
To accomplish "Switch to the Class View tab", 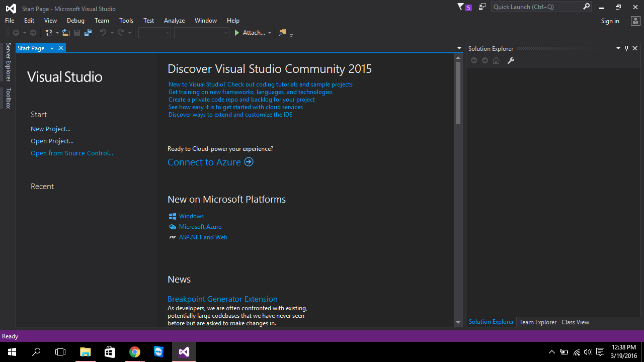I will pyautogui.click(x=575, y=322).
